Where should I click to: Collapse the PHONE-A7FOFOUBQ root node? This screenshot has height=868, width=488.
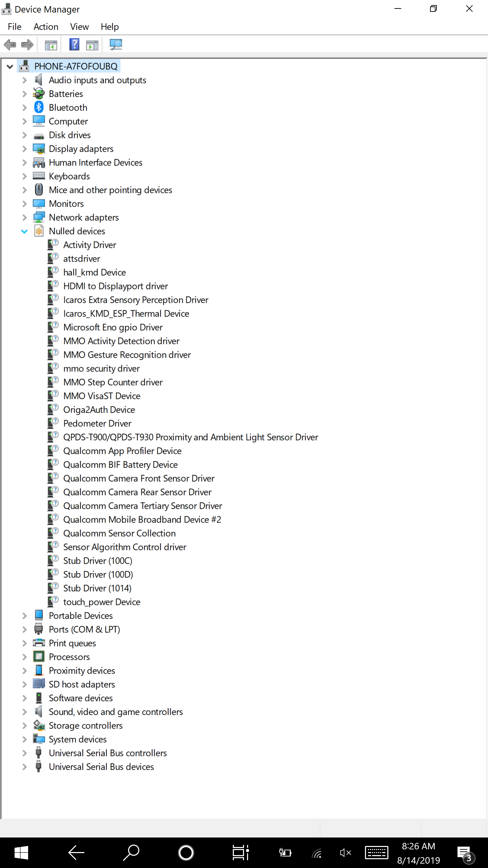click(x=10, y=67)
